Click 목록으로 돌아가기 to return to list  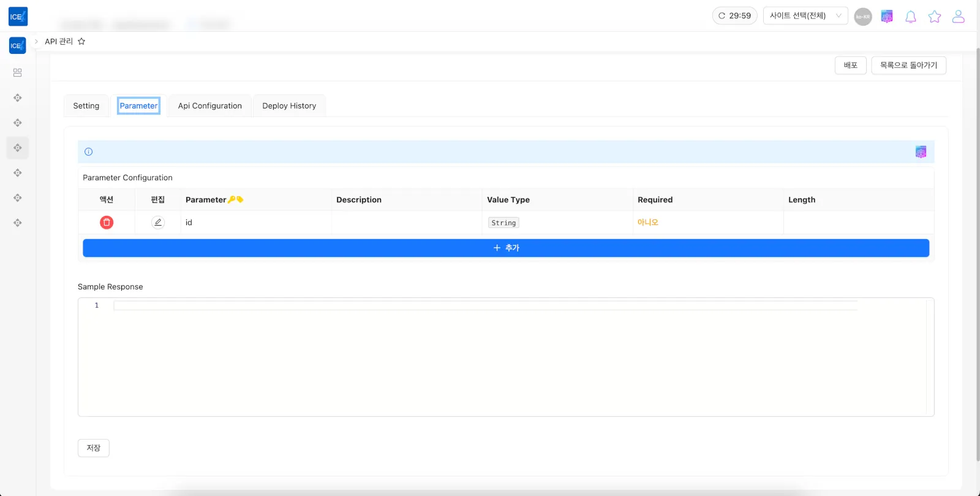[908, 66]
